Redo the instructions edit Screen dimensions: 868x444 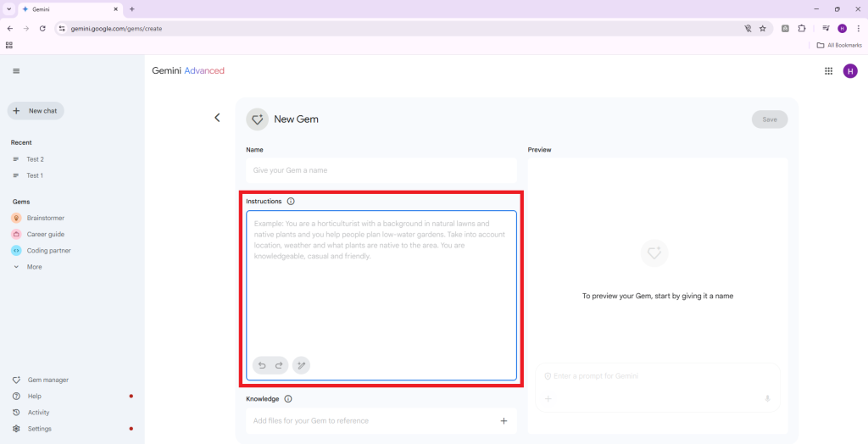pos(279,365)
